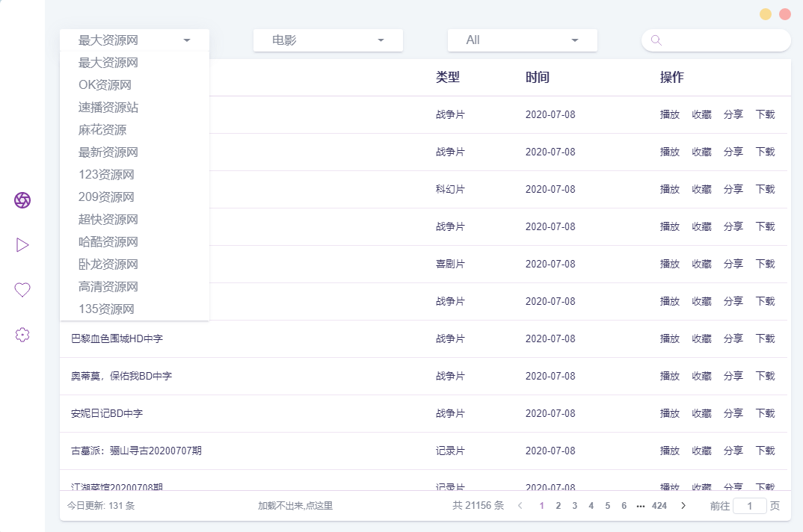Open the aperture-shaped browse icon in sidebar
Screen dimensions: 803x532
22,200
